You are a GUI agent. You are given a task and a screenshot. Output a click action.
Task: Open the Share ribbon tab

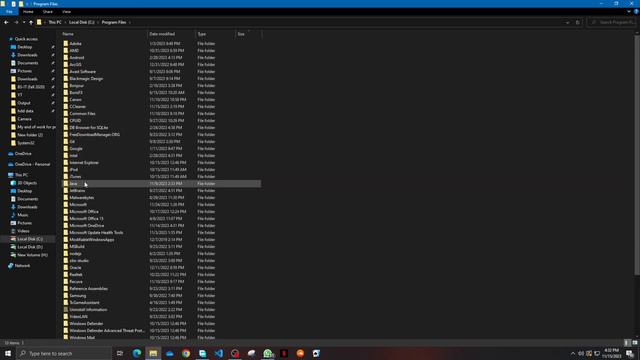click(x=48, y=12)
